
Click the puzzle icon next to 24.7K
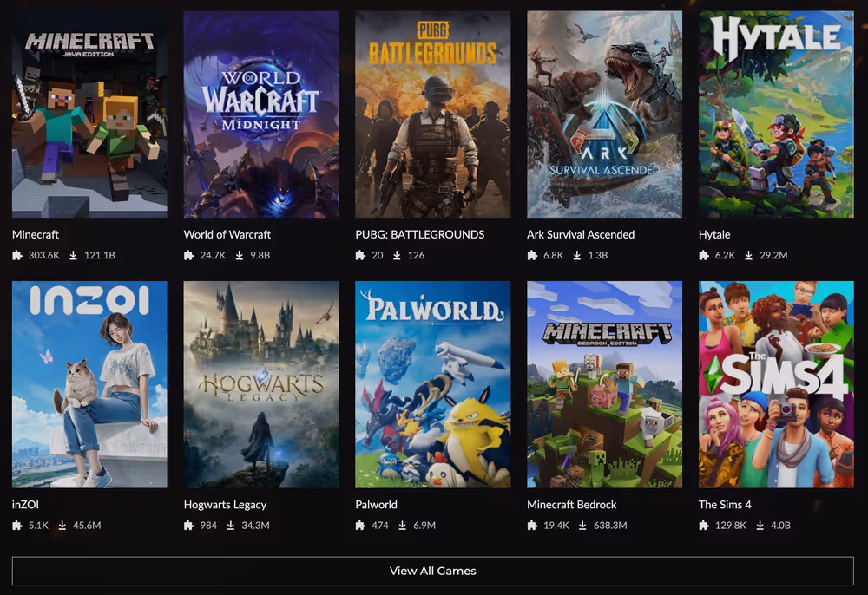point(188,255)
